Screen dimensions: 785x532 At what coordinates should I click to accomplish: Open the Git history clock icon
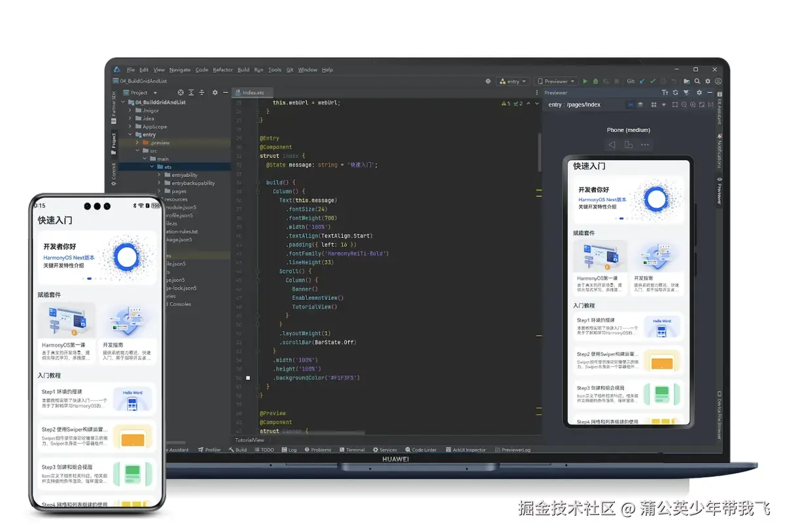(663, 81)
